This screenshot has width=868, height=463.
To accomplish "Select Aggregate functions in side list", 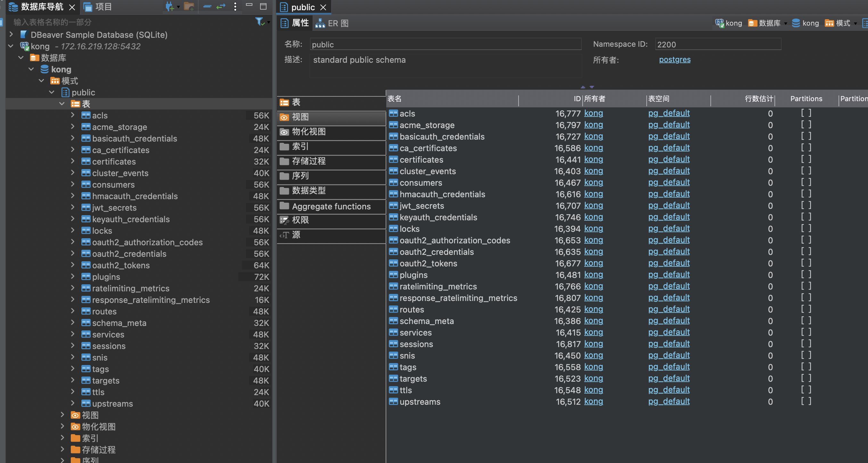I will 331,207.
